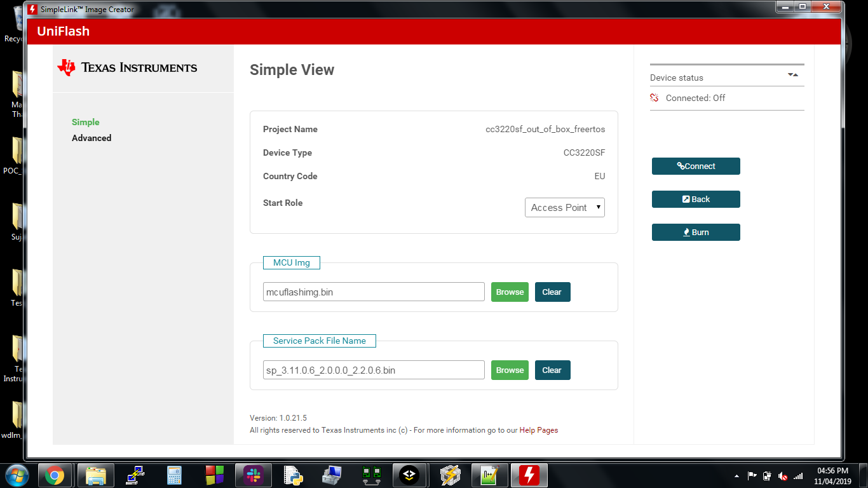Switch to the UniFlash red lightning taskbar icon
Screen dimensions: 868x488
pyautogui.click(x=529, y=475)
